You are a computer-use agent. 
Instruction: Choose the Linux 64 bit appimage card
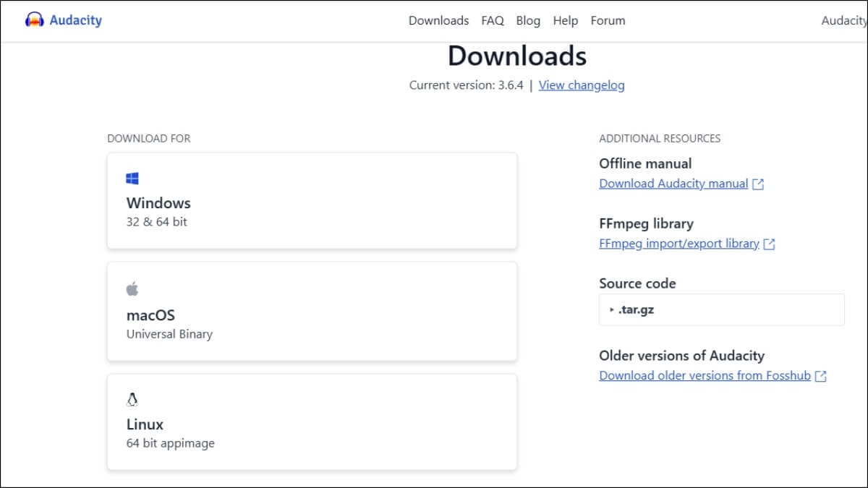[312, 422]
